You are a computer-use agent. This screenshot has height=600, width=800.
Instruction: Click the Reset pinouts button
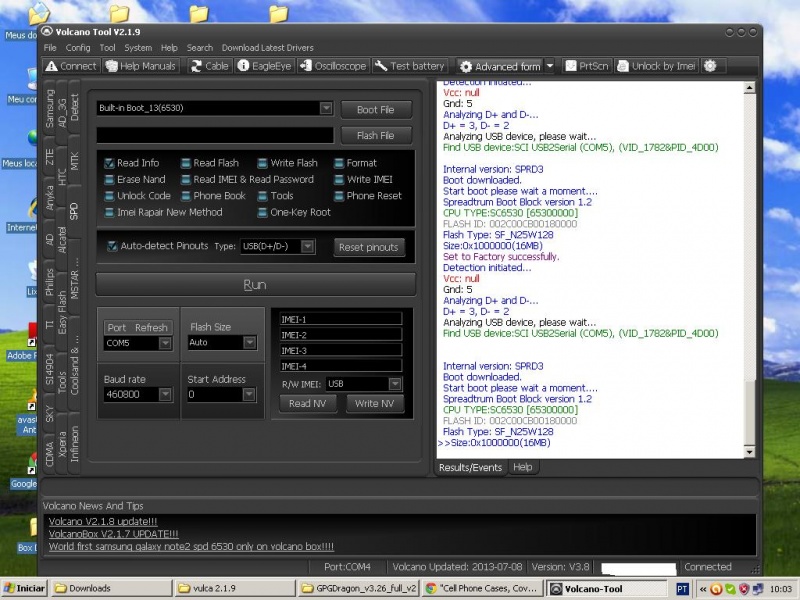point(368,247)
